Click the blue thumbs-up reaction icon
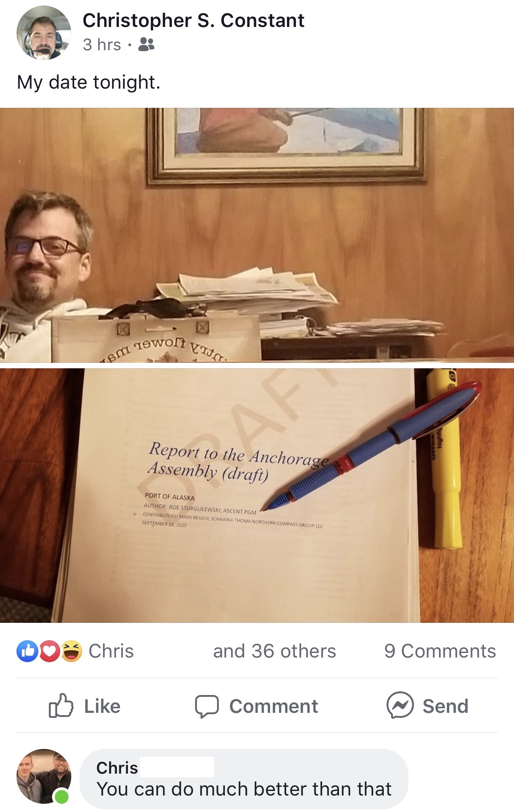The width and height of the screenshot is (514, 812). pyautogui.click(x=27, y=651)
